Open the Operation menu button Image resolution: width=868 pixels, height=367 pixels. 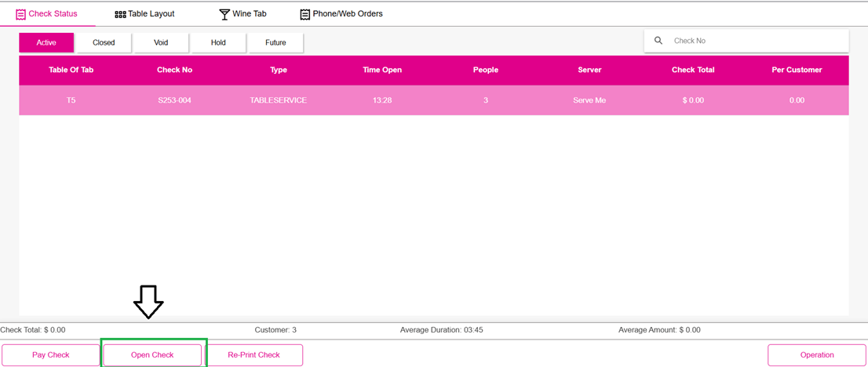tap(817, 354)
